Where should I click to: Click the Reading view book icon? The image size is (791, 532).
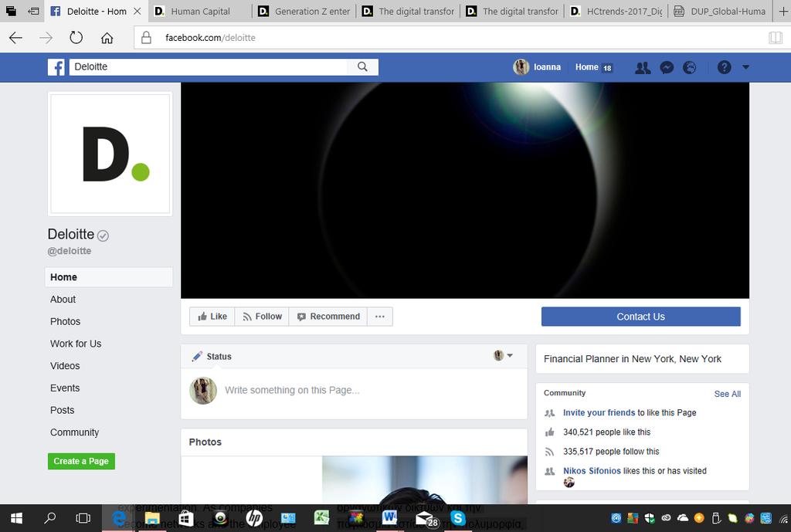coord(776,38)
